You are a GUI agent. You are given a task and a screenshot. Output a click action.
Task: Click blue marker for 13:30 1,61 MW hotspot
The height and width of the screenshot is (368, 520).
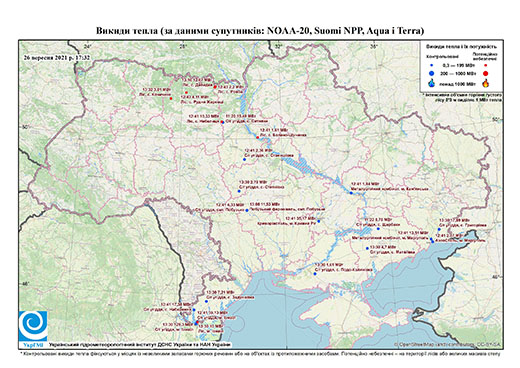pos(315,274)
